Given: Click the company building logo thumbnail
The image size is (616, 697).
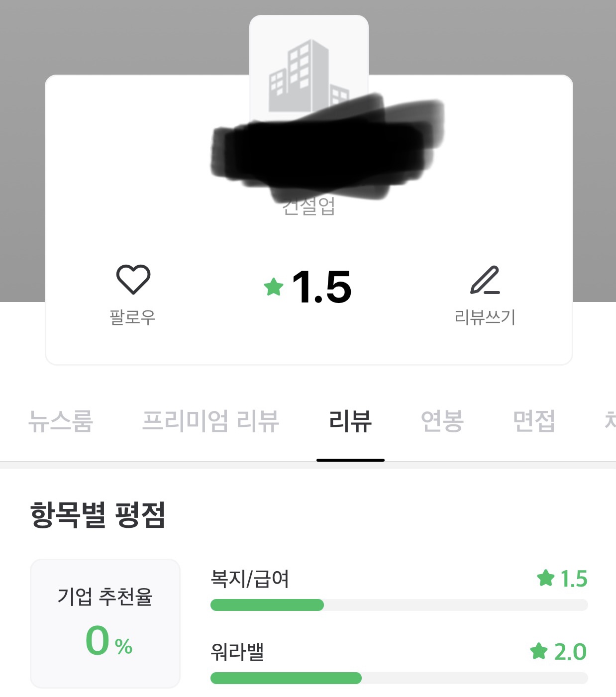Looking at the screenshot, I should [308, 65].
